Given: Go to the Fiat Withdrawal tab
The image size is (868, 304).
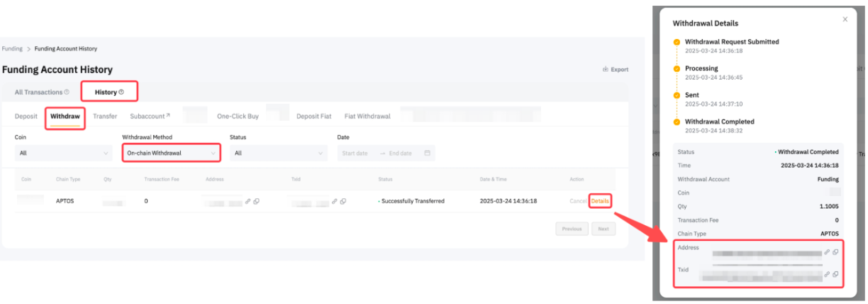Looking at the screenshot, I should 367,116.
